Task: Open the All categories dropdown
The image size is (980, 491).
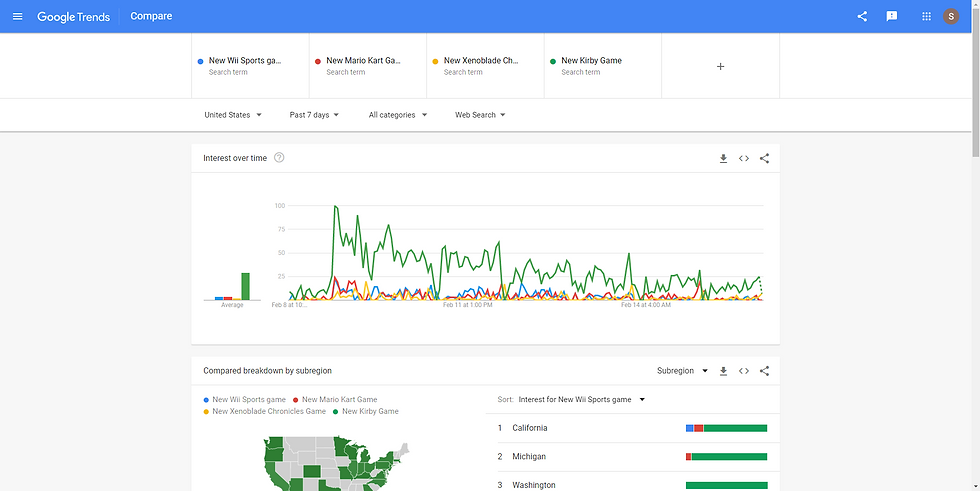Action: pyautogui.click(x=398, y=115)
